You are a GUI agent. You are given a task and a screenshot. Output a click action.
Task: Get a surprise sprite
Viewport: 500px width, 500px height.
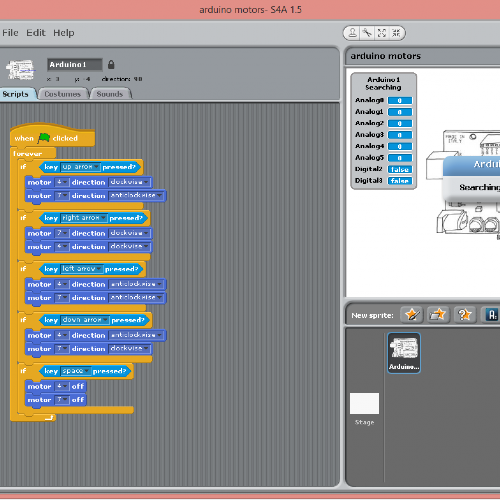pos(465,314)
